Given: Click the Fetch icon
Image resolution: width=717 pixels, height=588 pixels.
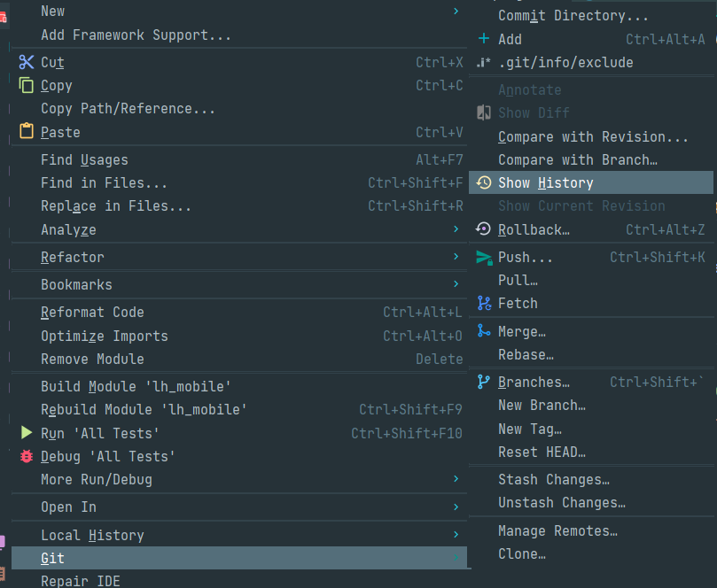Looking at the screenshot, I should click(483, 303).
